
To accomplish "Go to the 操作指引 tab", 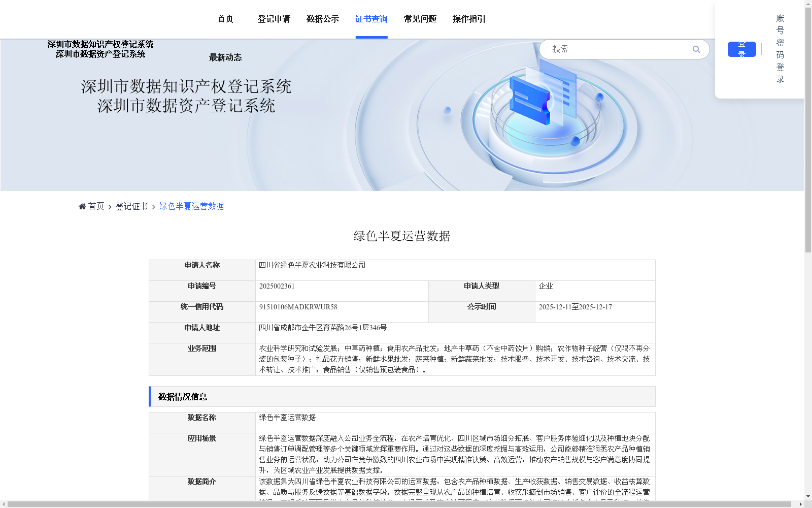I will pyautogui.click(x=469, y=19).
